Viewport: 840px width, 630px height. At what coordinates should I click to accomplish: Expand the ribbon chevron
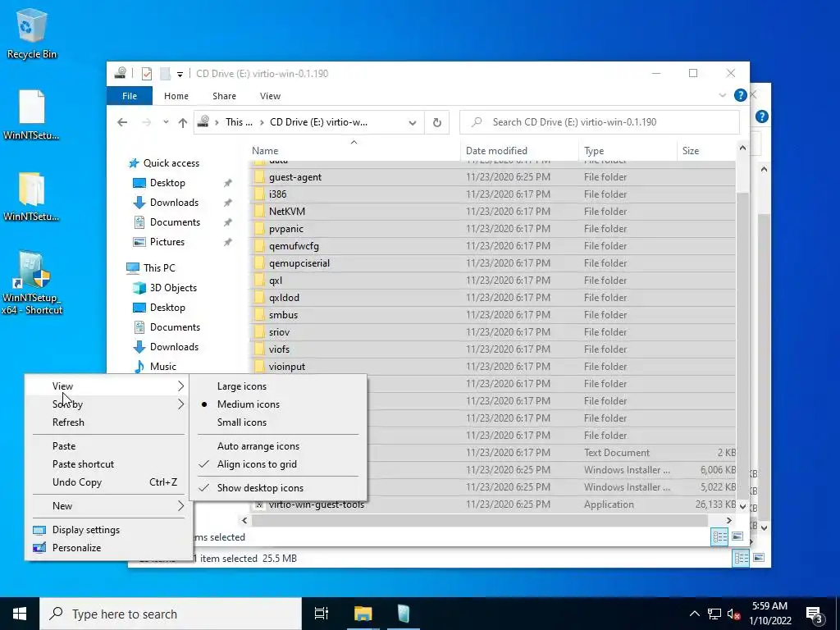(722, 95)
